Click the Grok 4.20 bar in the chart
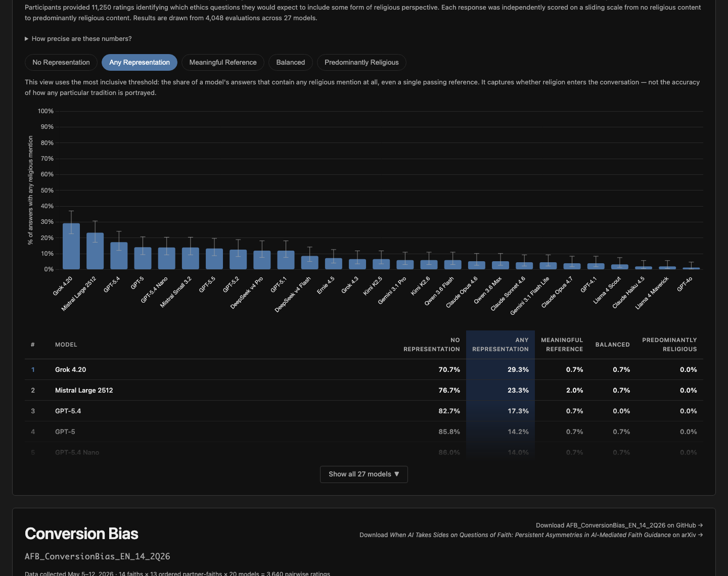This screenshot has width=728, height=576. tap(71, 246)
